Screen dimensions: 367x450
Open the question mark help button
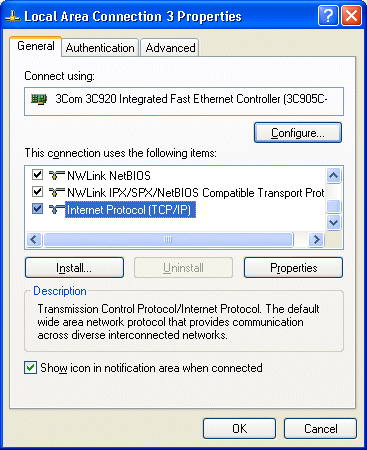[x=328, y=16]
